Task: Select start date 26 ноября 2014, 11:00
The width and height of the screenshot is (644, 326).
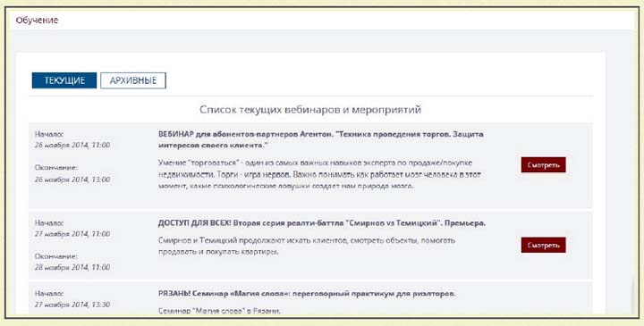Action: click(72, 146)
